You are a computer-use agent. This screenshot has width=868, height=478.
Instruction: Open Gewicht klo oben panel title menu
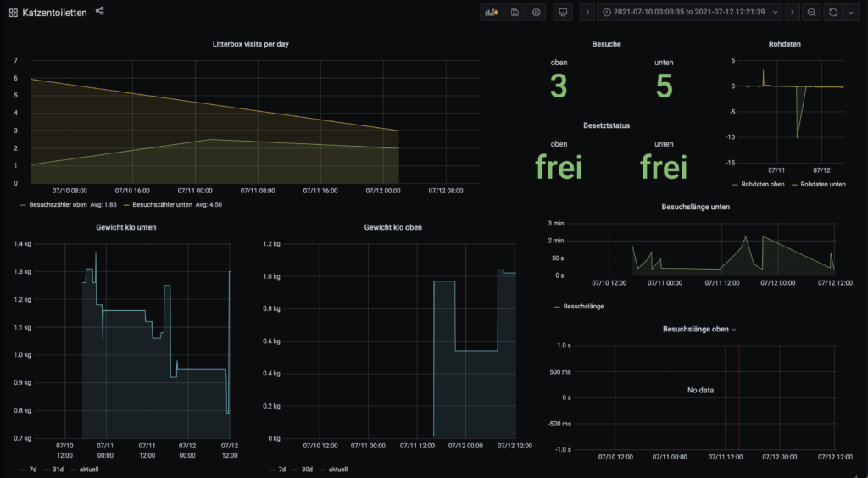point(393,227)
